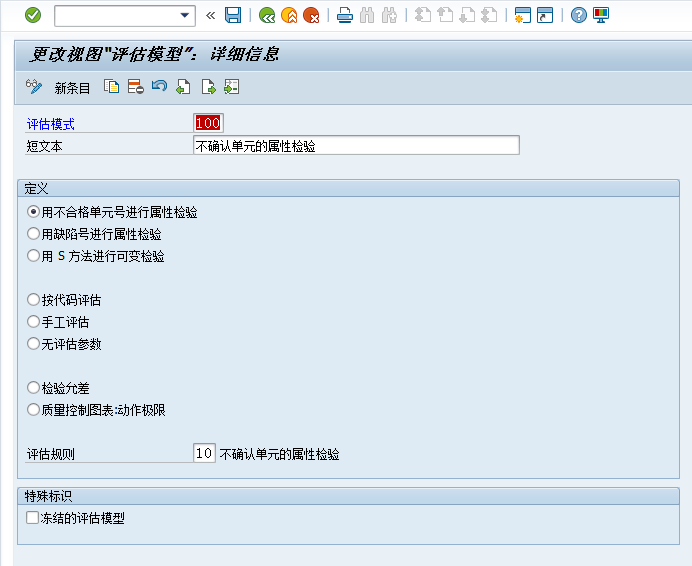
Task: Select 手工评估 radio button
Action: pyautogui.click(x=33, y=322)
